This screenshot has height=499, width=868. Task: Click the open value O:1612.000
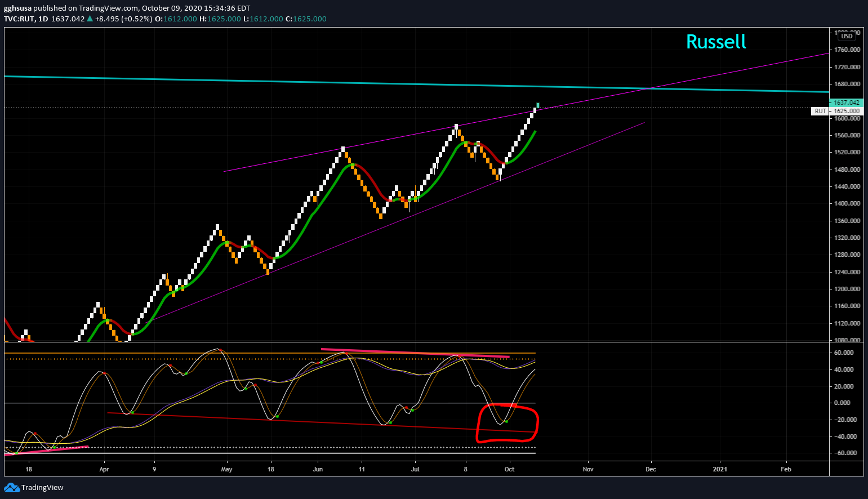[176, 19]
